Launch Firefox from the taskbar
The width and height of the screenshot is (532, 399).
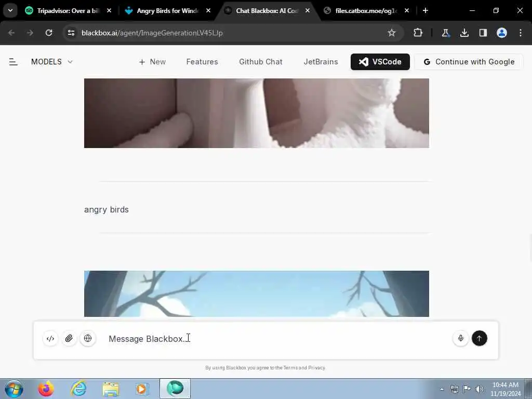[x=46, y=389]
